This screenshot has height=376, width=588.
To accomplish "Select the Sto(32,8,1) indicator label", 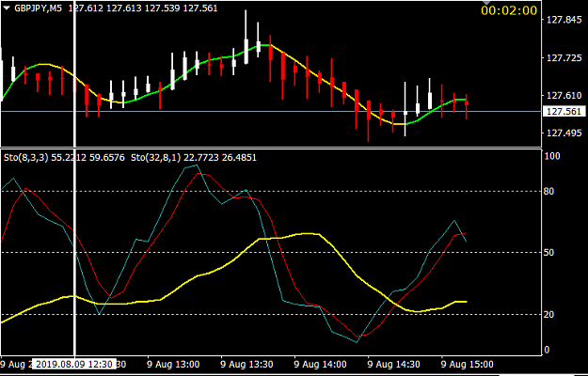I will 153,158.
